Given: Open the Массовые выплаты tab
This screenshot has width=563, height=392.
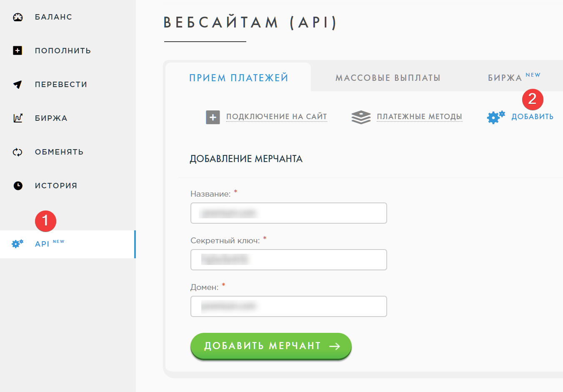Looking at the screenshot, I should point(388,78).
